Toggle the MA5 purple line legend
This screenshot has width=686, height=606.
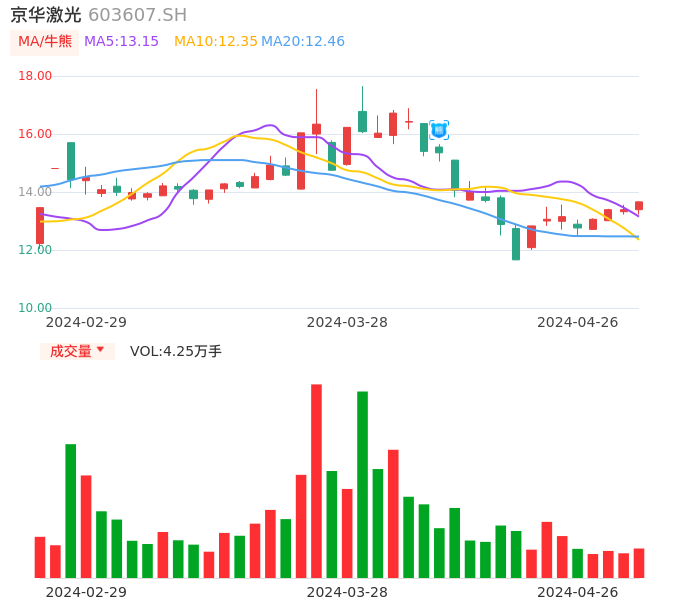[121, 42]
